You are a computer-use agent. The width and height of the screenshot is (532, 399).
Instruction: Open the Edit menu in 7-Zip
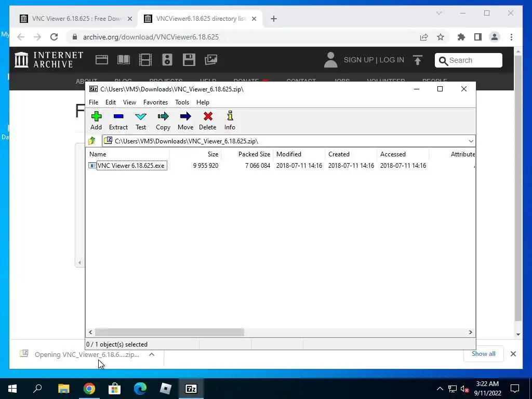pos(111,102)
